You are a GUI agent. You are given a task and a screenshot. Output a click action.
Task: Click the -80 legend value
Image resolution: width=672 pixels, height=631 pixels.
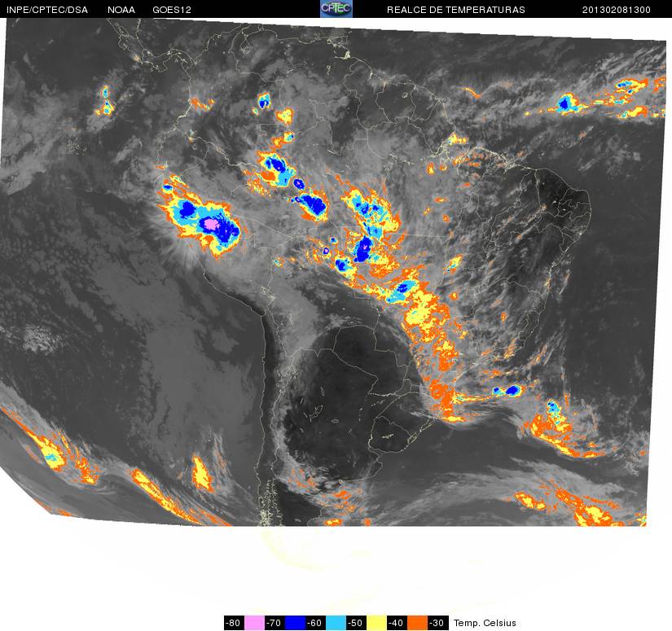234,623
